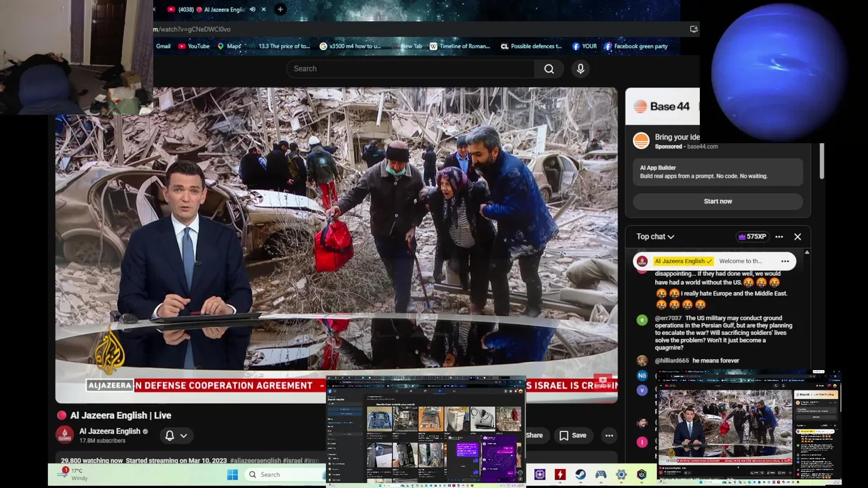Share the live video
The height and width of the screenshot is (488, 868).
point(534,435)
